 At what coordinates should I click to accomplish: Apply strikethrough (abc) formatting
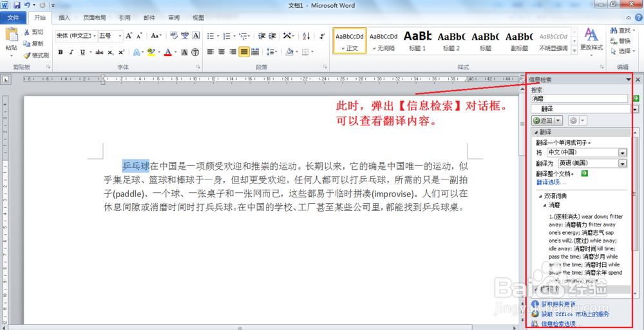coord(99,52)
